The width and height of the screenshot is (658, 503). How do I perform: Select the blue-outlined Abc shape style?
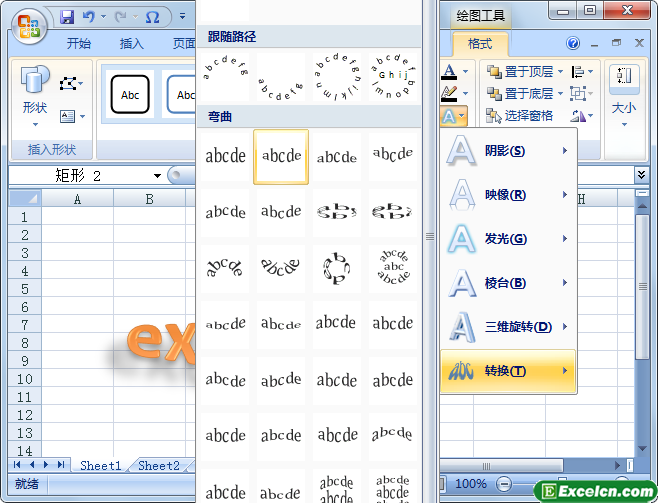(x=181, y=95)
